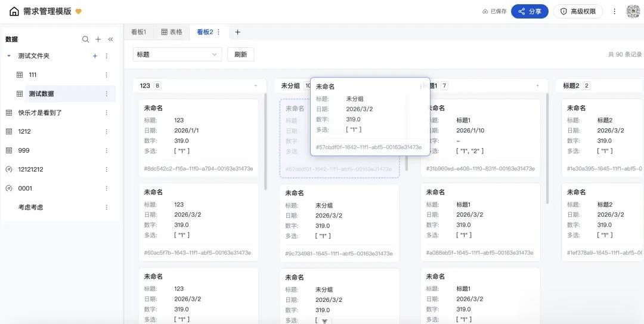Click date 2026/1/10 in 标题1 card

click(470, 130)
